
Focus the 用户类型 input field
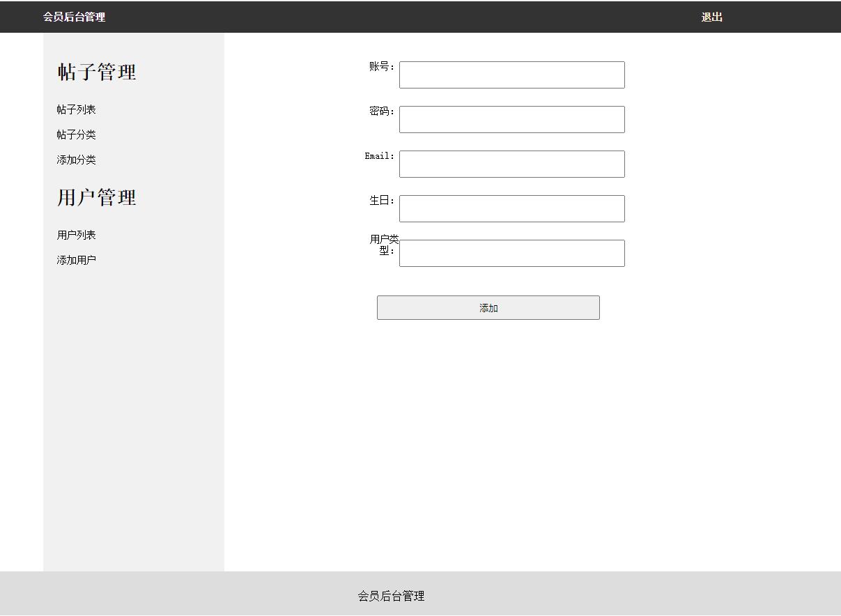coord(511,254)
